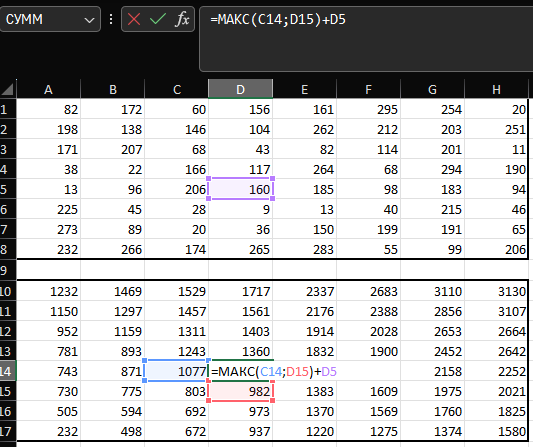Screen dimensions: 533x447
Task: Click cell E15 containing 1383
Action: click(x=305, y=391)
